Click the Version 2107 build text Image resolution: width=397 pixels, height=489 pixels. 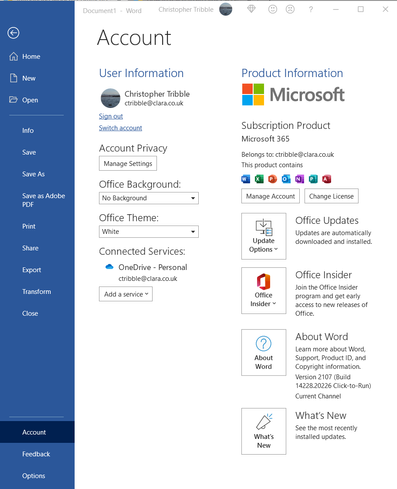click(333, 381)
